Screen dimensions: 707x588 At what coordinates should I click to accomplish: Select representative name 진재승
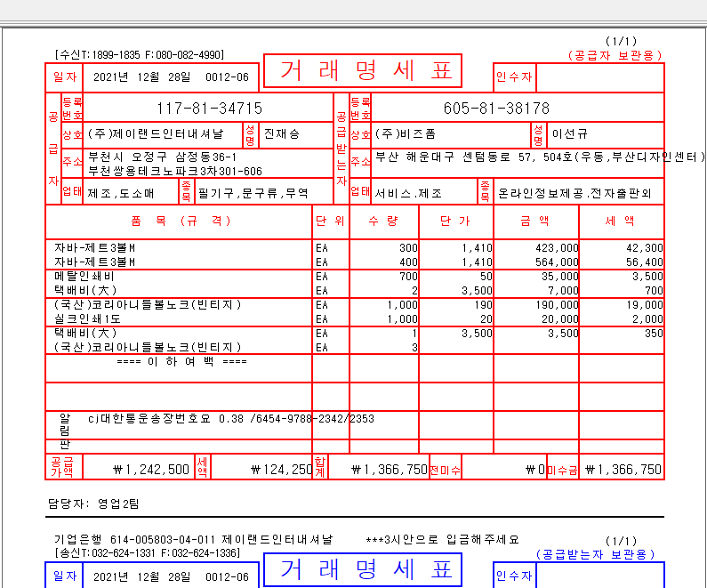(x=281, y=134)
